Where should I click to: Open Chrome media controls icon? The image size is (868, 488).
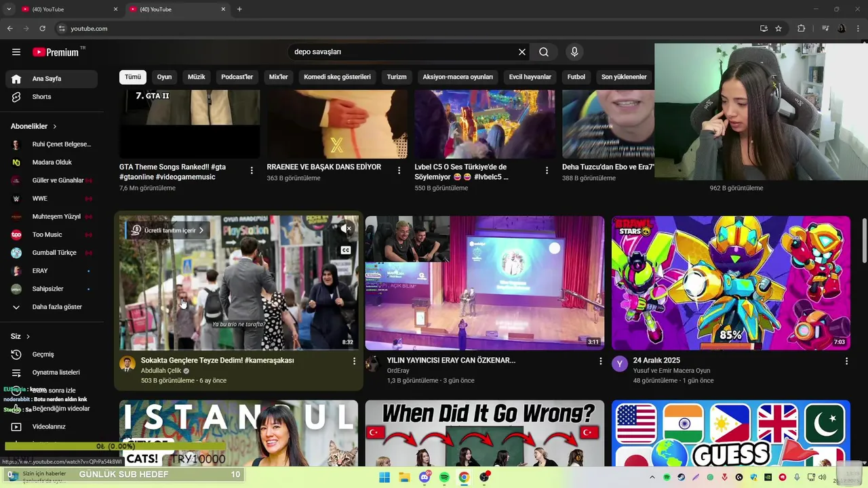(825, 28)
